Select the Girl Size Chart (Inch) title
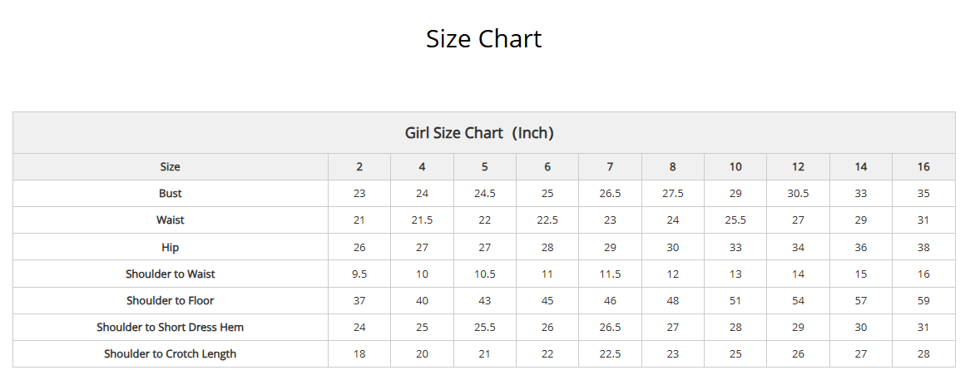The image size is (980, 390). (479, 132)
